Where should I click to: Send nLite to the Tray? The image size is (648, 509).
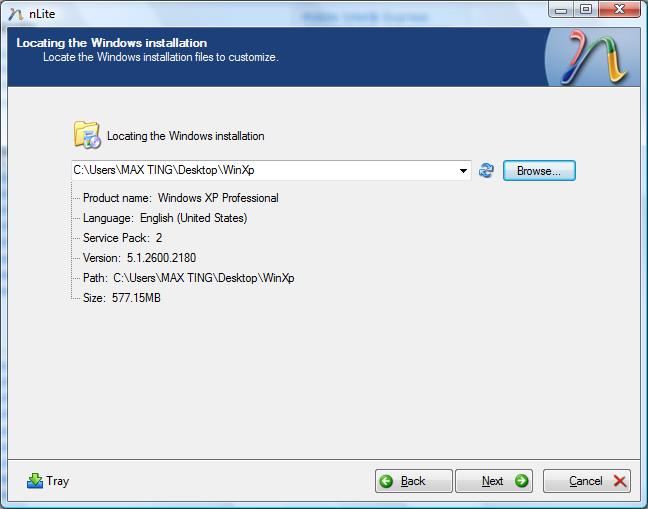[48, 481]
